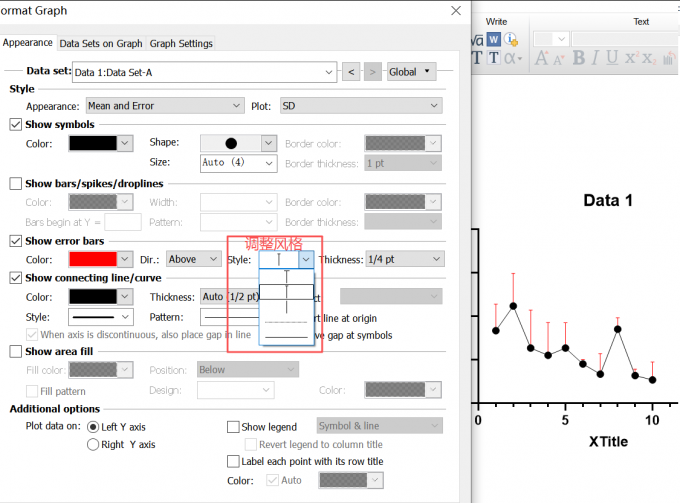This screenshot has width=680, height=503.
Task: Click the Word 'W' icon in Write group
Action: click(493, 39)
